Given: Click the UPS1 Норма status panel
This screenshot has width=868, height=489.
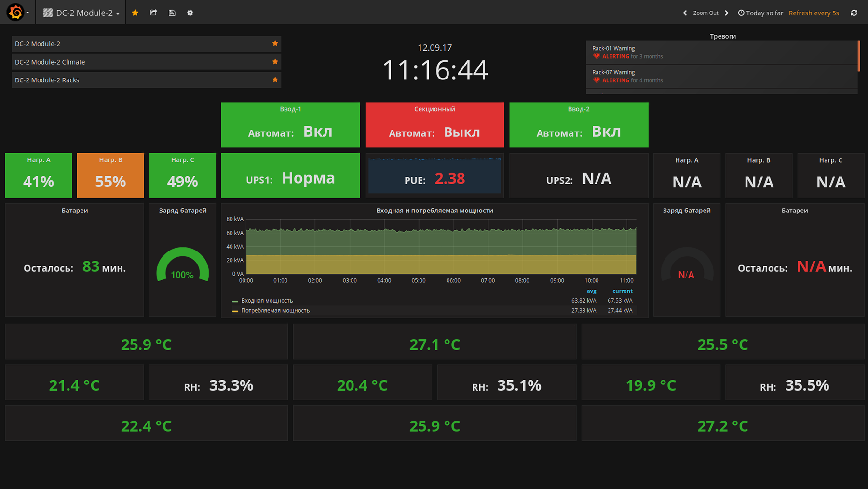Looking at the screenshot, I should (x=290, y=175).
